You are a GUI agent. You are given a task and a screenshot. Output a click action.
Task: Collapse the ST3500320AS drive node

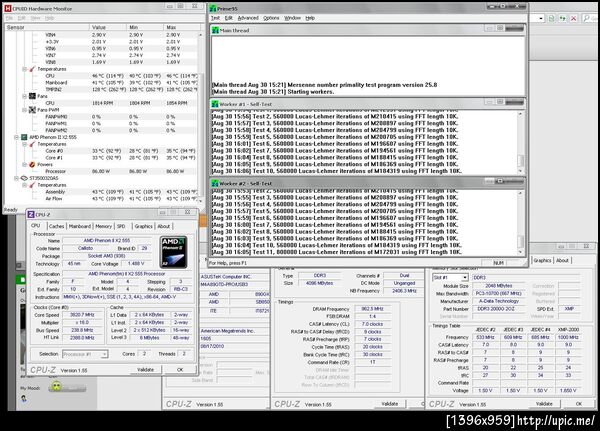point(16,178)
